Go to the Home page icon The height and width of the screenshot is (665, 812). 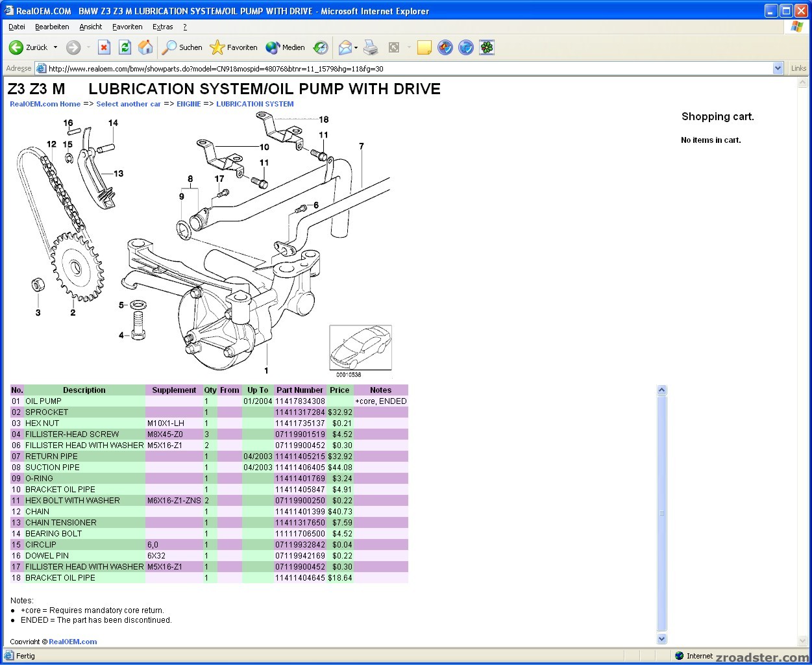145,47
